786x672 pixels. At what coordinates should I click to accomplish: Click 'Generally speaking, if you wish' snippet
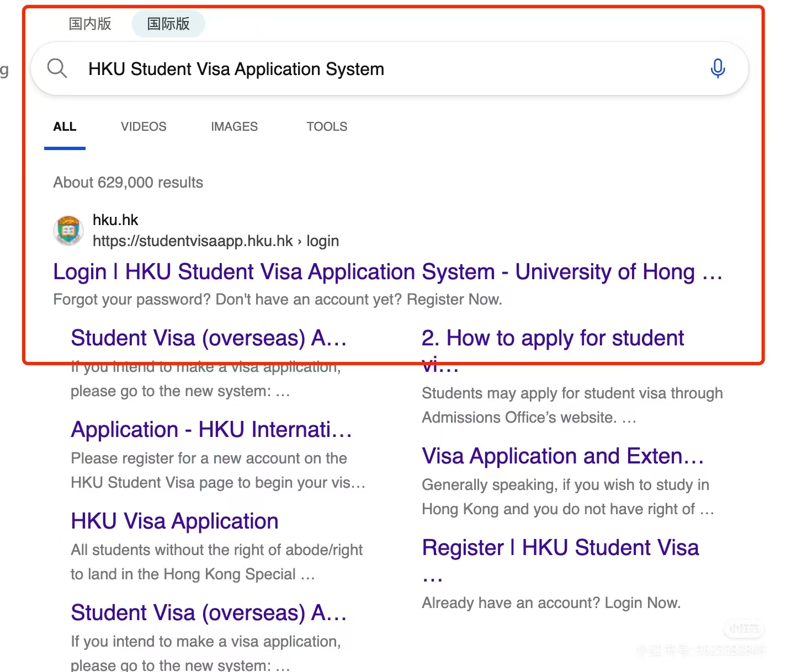coord(568,497)
